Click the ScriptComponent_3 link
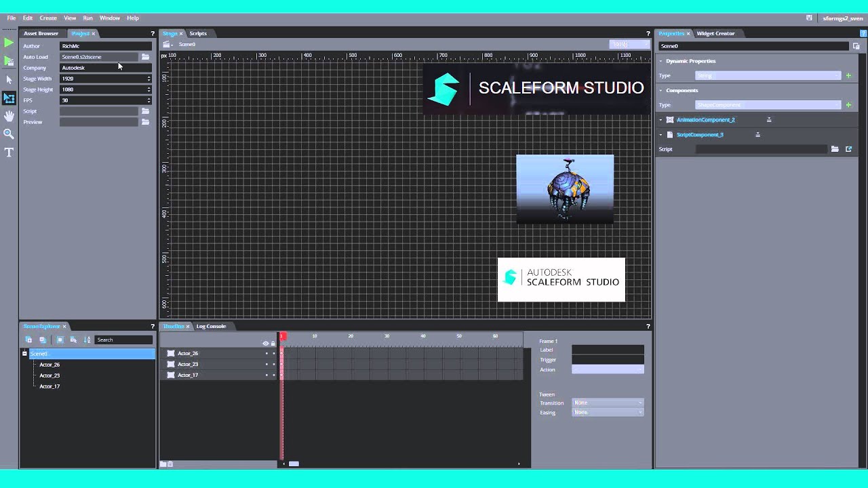 (700, 135)
